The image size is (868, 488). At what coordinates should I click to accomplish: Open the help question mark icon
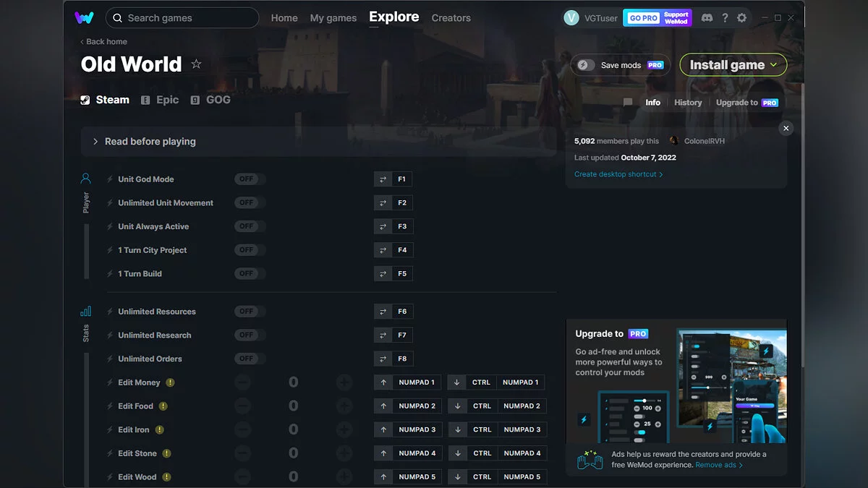coord(725,18)
